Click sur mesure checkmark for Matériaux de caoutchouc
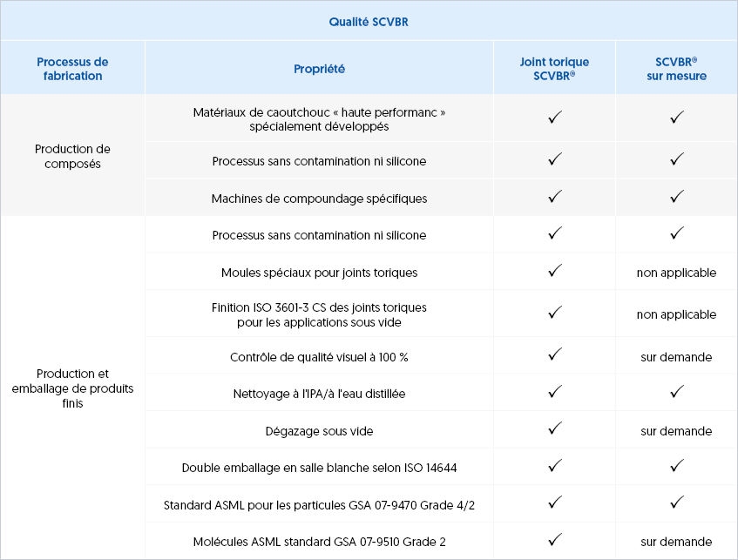Screen dimensions: 738x560 pyautogui.click(x=676, y=118)
